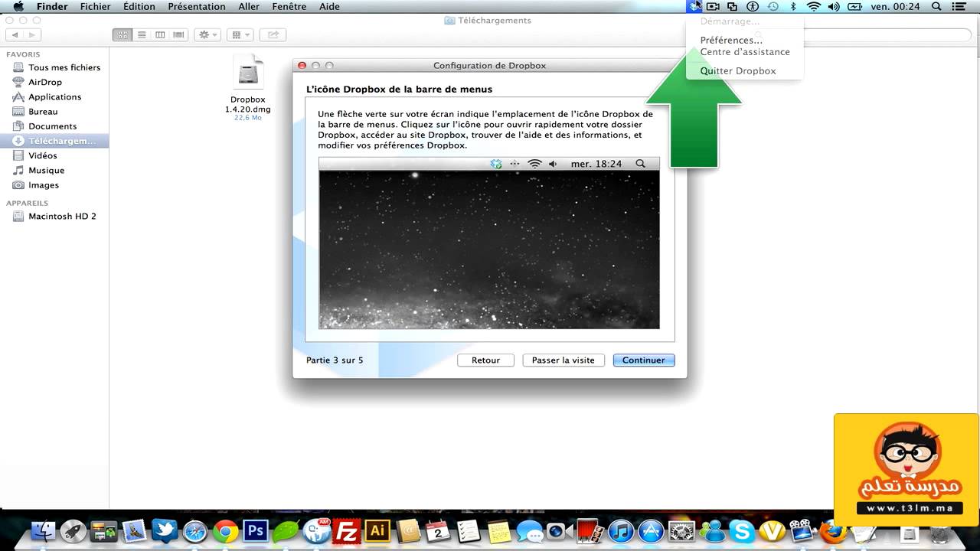Screen dimensions: 980x551
Task: Go forward in Finder window
Action: 31,34
